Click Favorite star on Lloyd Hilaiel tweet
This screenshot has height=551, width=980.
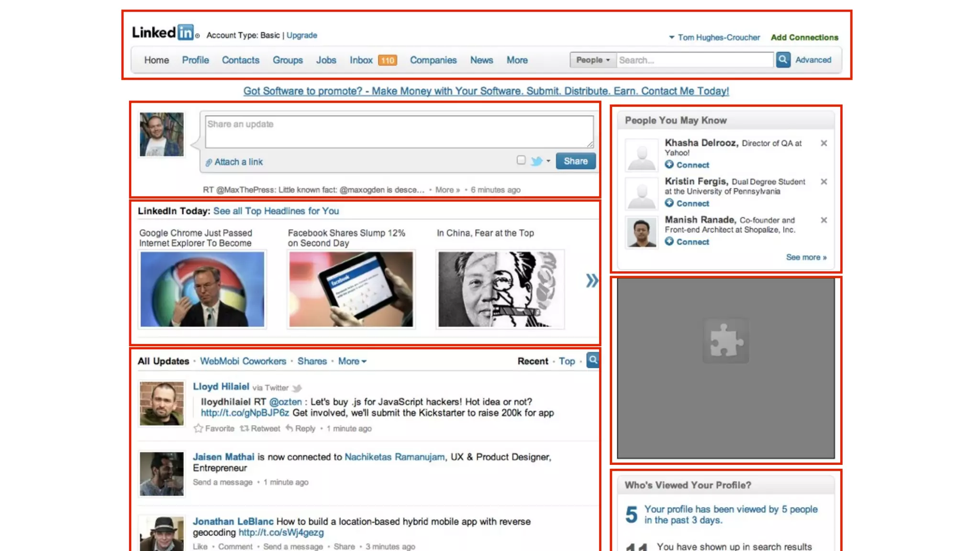pos(198,429)
